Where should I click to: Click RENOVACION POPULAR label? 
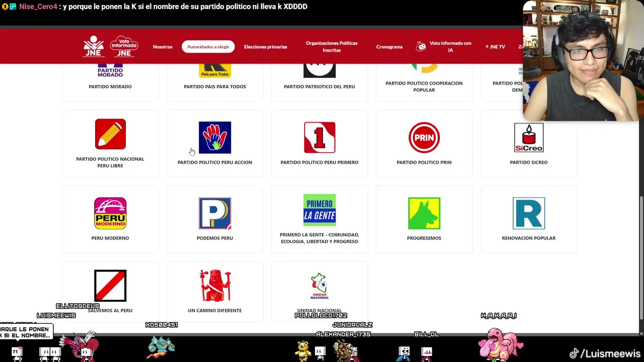coord(529,238)
